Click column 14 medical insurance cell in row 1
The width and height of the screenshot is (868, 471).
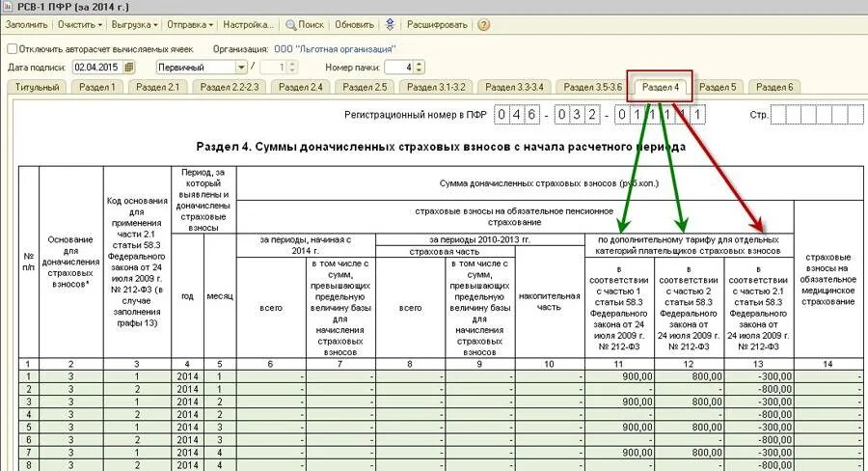(x=828, y=376)
